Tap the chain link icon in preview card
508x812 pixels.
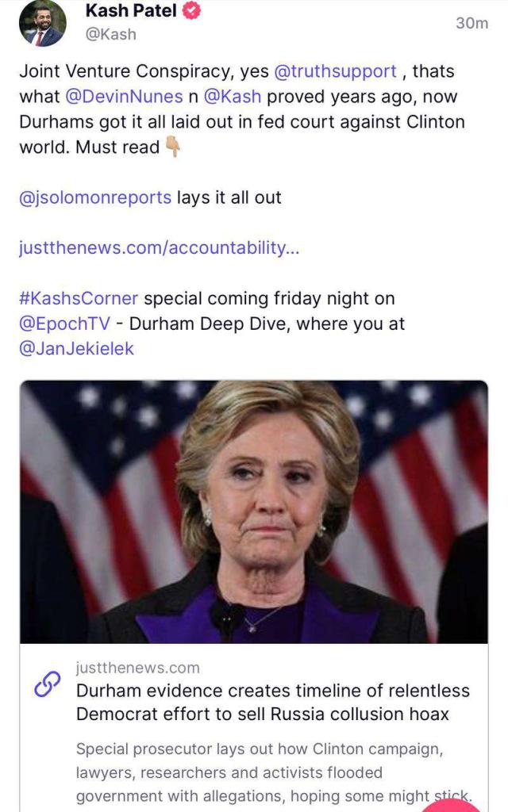[47, 684]
